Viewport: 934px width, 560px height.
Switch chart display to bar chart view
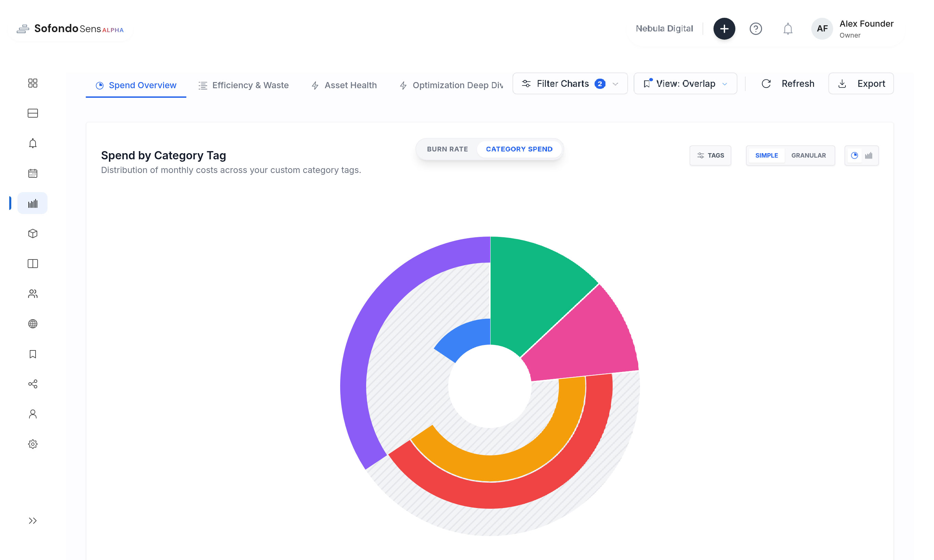(869, 155)
